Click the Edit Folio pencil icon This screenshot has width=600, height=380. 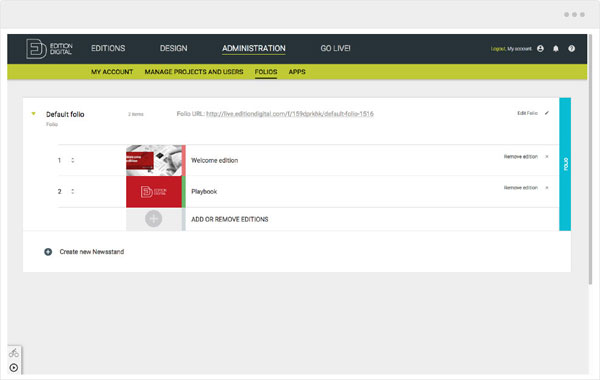(547, 113)
